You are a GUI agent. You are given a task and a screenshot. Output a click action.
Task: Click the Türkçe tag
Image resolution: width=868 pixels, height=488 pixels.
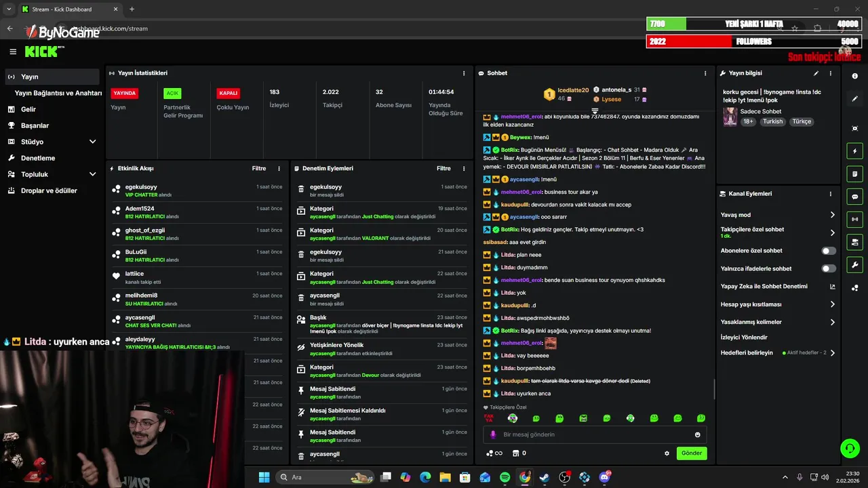click(x=802, y=121)
